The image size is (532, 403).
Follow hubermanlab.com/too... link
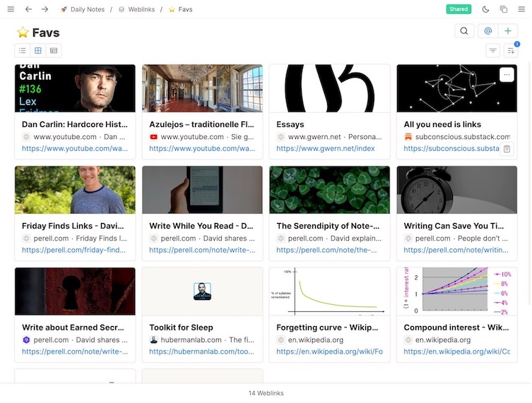tap(201, 351)
